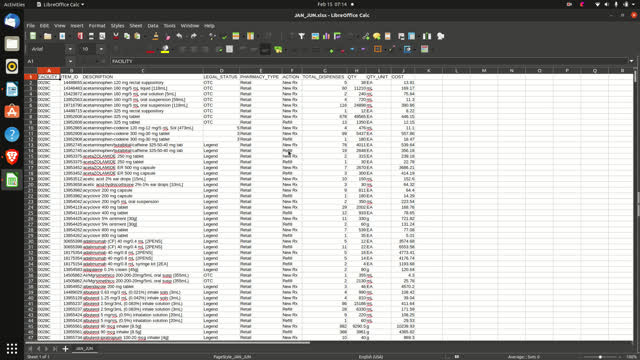Define the print area
Image resolution: width=640 pixels, height=360 pixels.
point(401,36)
